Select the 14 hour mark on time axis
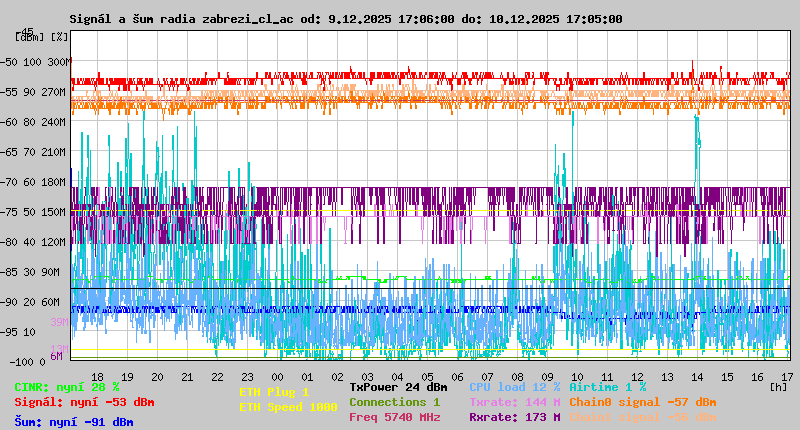The image size is (800, 430). point(696,377)
